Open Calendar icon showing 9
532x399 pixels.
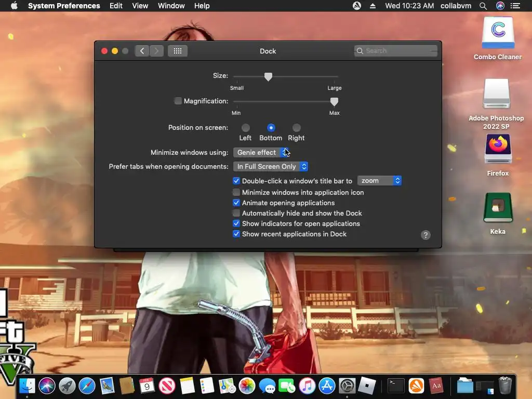click(x=147, y=386)
